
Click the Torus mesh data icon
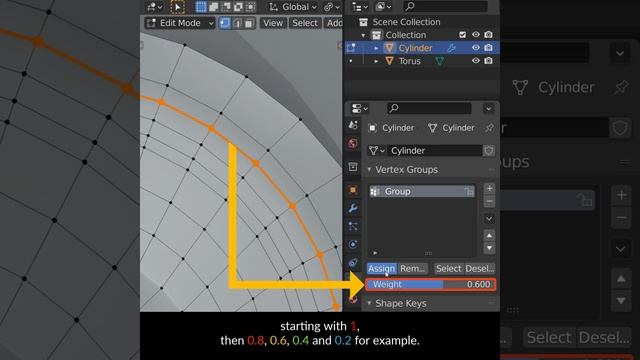[x=440, y=61]
